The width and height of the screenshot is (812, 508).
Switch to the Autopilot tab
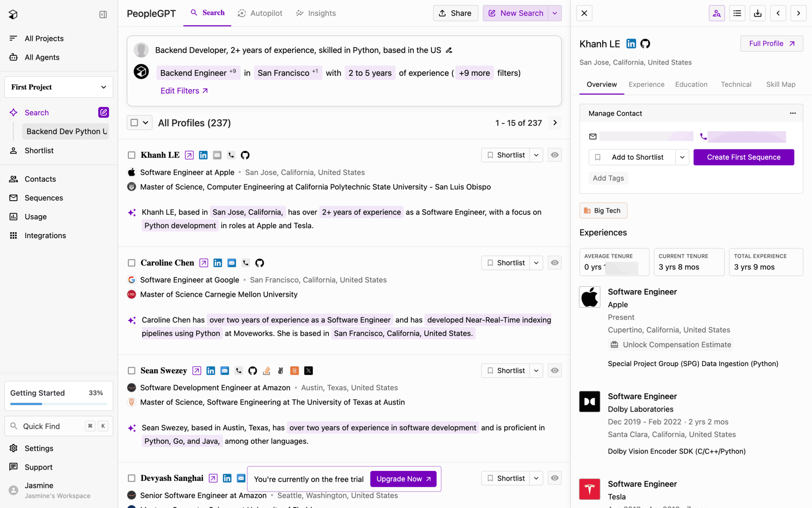click(x=260, y=13)
